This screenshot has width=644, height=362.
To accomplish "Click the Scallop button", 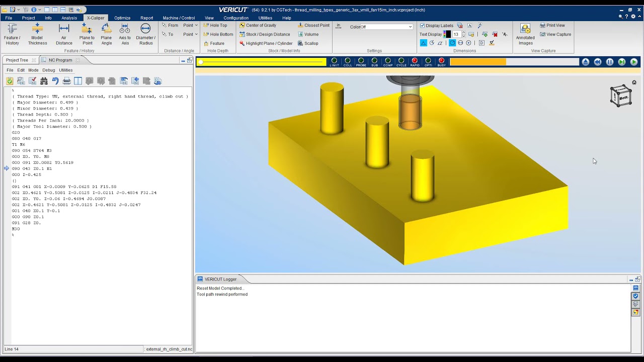I will [x=307, y=43].
